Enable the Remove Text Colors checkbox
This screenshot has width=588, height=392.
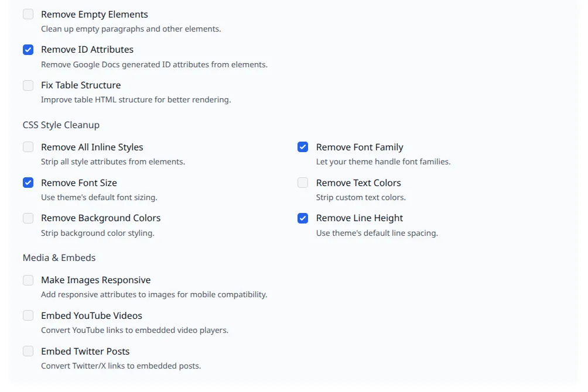point(302,183)
